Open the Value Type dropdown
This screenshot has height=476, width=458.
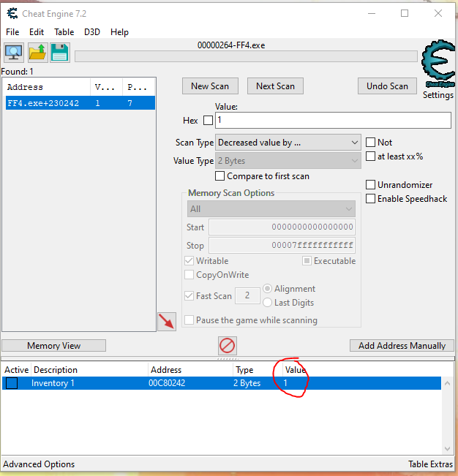tap(288, 161)
